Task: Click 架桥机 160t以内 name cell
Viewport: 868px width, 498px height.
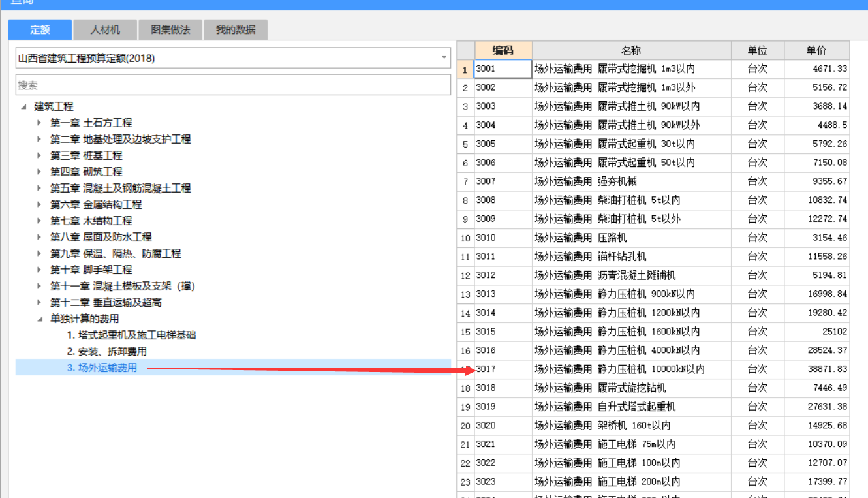Action: (631, 426)
